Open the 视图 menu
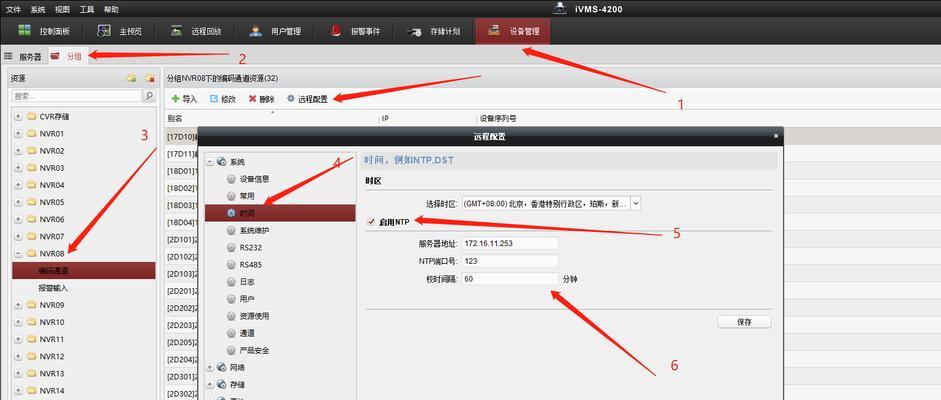Viewport: 941px width, 400px height. (x=62, y=10)
